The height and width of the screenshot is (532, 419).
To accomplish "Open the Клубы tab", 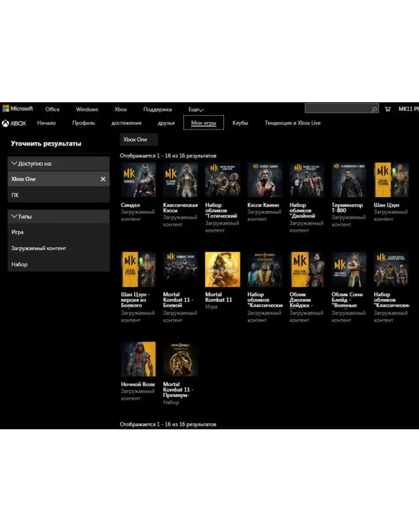I will pos(240,123).
